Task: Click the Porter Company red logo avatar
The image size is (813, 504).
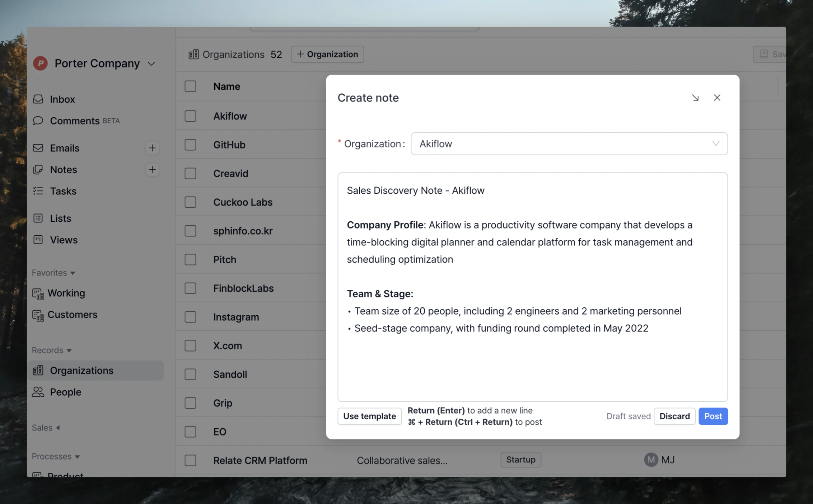Action: click(40, 63)
